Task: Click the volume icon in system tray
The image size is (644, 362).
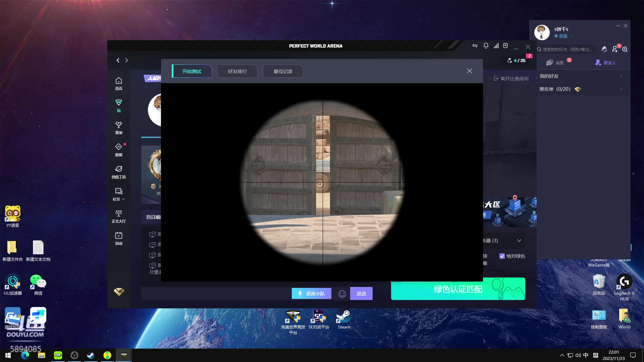Action: coord(578,355)
